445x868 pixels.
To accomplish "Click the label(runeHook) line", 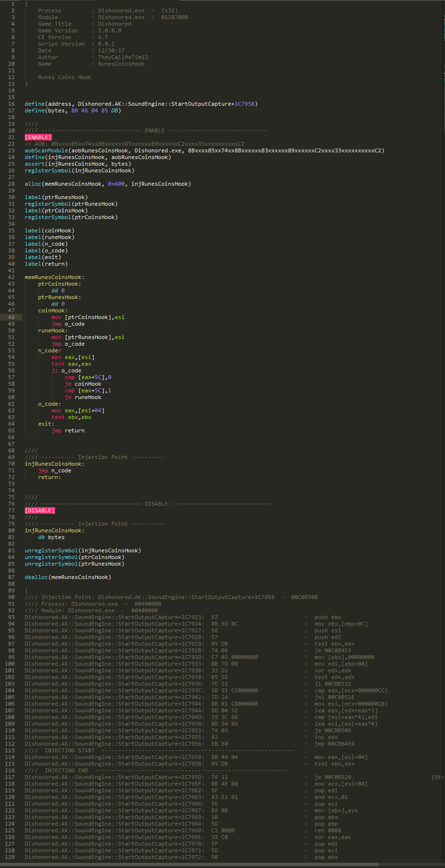I will tap(49, 237).
